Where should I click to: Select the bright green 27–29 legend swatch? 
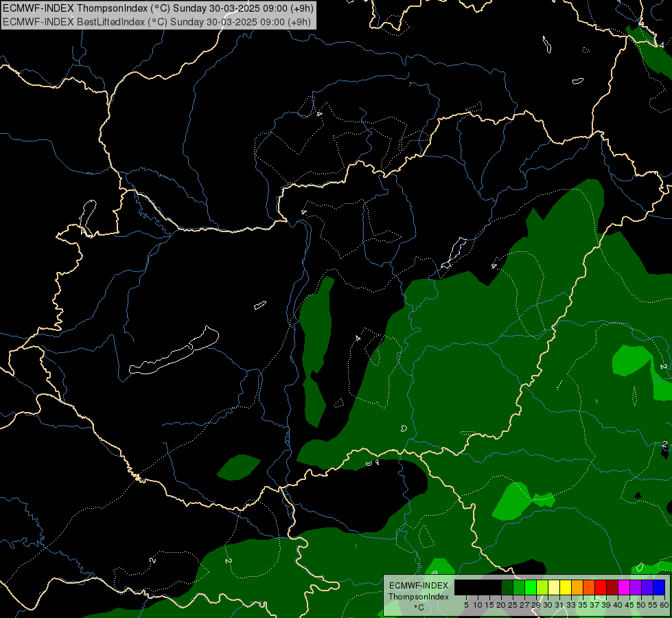pyautogui.click(x=531, y=587)
